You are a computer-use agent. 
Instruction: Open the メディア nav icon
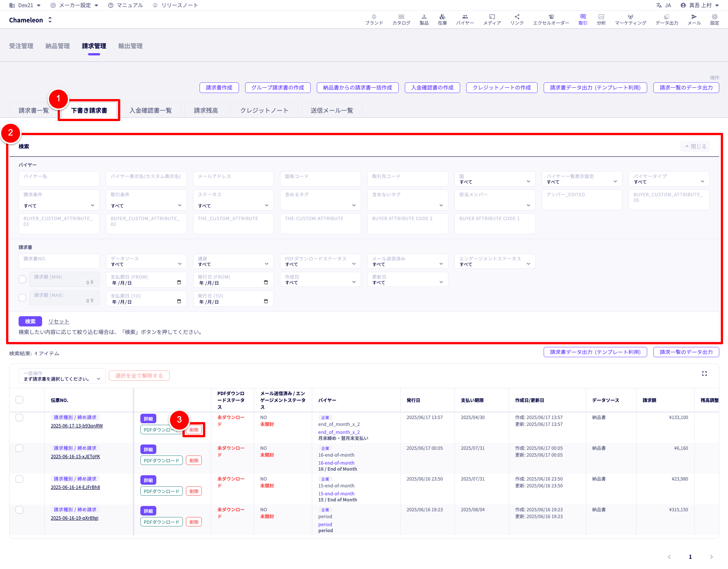pyautogui.click(x=492, y=20)
